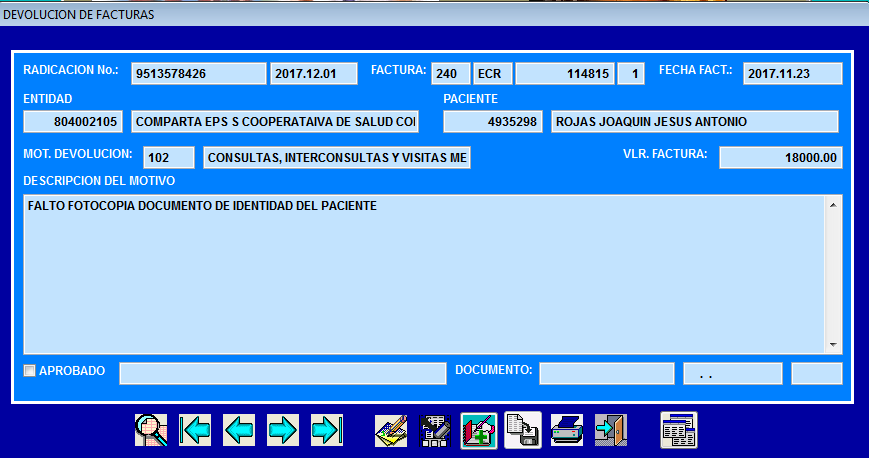Viewport: 869px width, 458px height.
Task: Click the MOT. DEVOLUCION label
Action: (78, 154)
